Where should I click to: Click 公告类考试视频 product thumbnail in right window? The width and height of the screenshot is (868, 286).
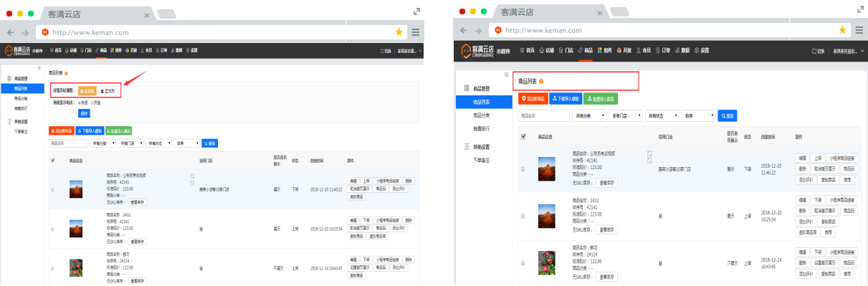point(548,168)
